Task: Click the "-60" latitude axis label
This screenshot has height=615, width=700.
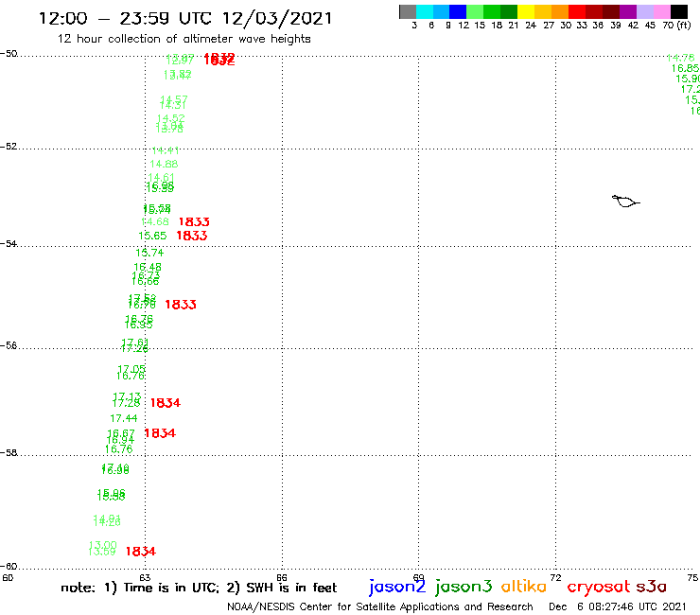Action: tap(9, 567)
